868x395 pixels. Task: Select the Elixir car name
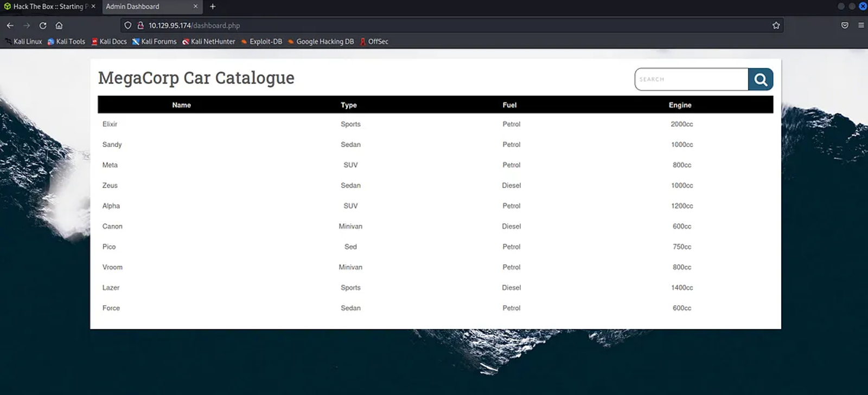(x=110, y=124)
